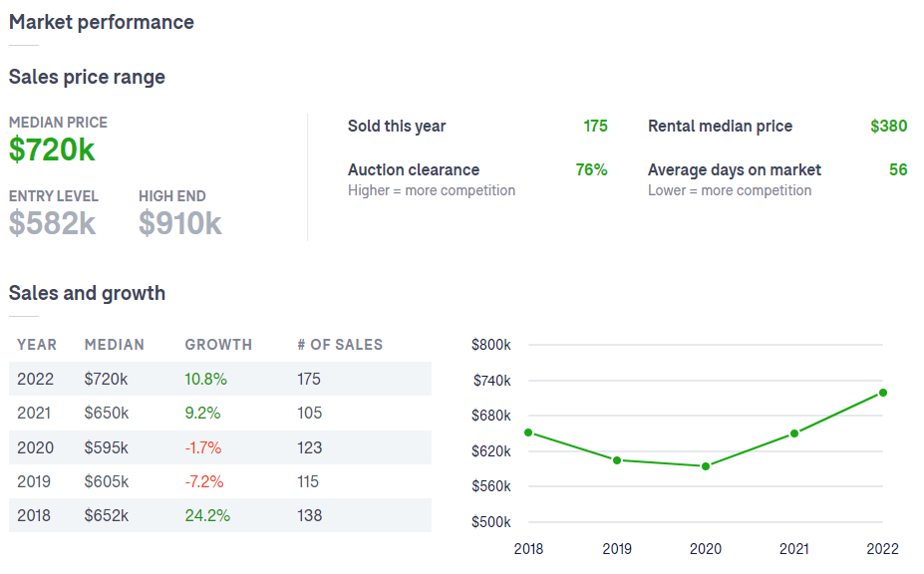Click the MEDIAN PRICE label
This screenshot has width=924, height=574.
[x=59, y=123]
